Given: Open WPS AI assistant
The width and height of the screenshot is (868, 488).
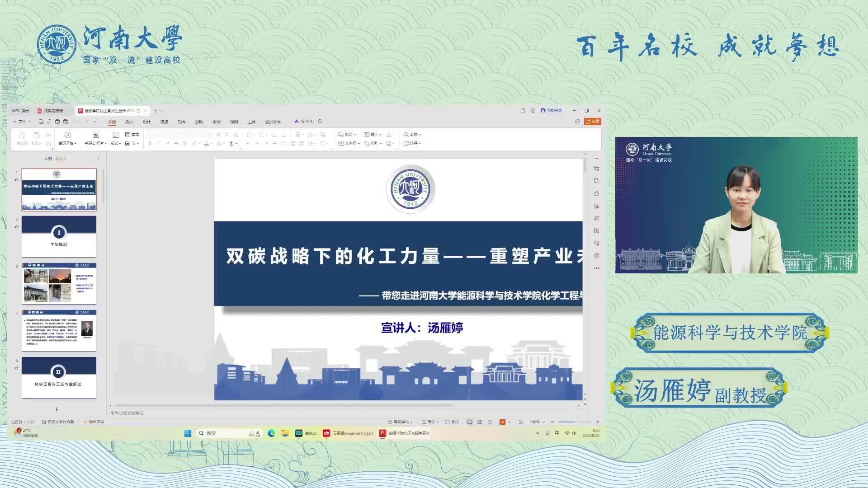Looking at the screenshot, I should tap(304, 122).
